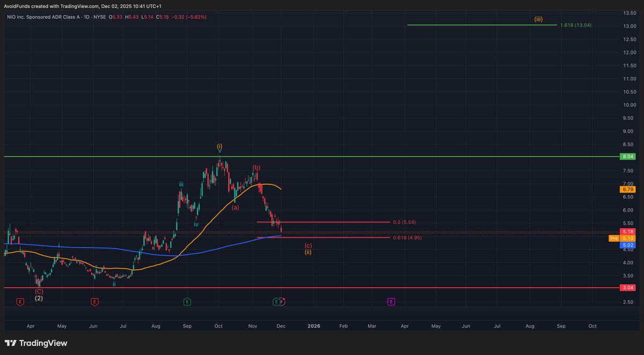Click the Dec label on time axis
This screenshot has width=644, height=355.
282,326
